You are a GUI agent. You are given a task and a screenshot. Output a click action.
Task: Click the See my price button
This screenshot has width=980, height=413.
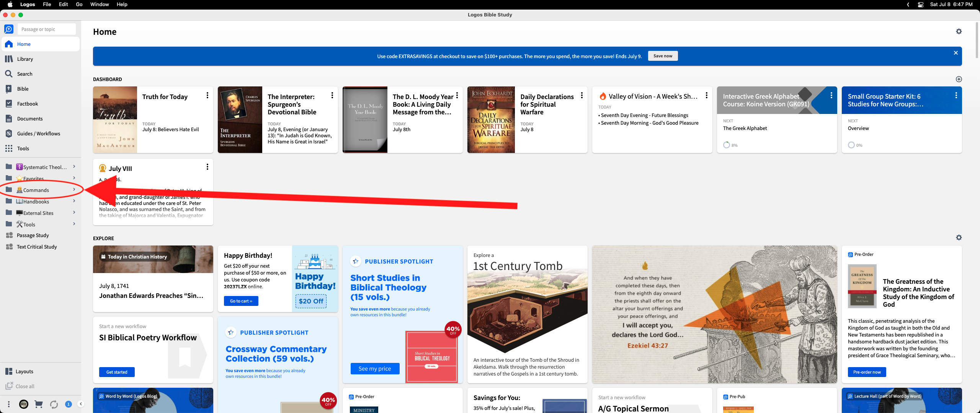click(375, 369)
